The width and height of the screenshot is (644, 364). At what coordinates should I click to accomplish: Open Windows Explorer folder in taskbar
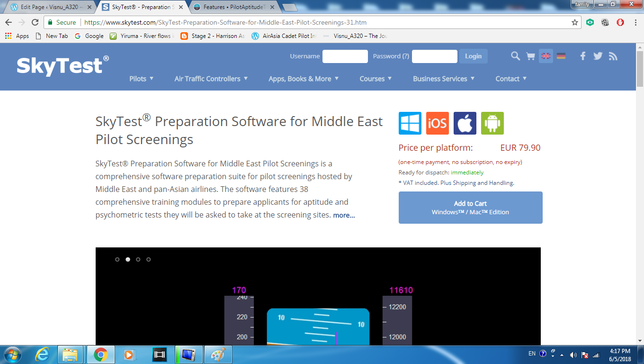(70, 355)
